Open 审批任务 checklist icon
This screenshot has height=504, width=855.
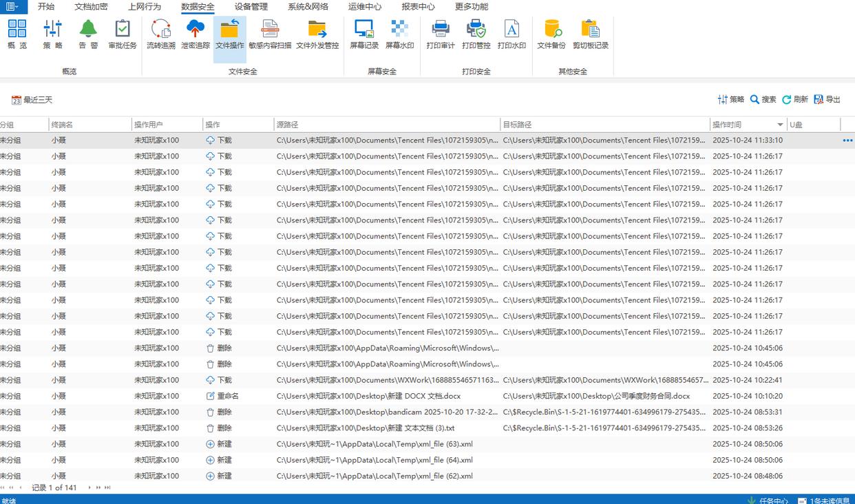[x=123, y=34]
